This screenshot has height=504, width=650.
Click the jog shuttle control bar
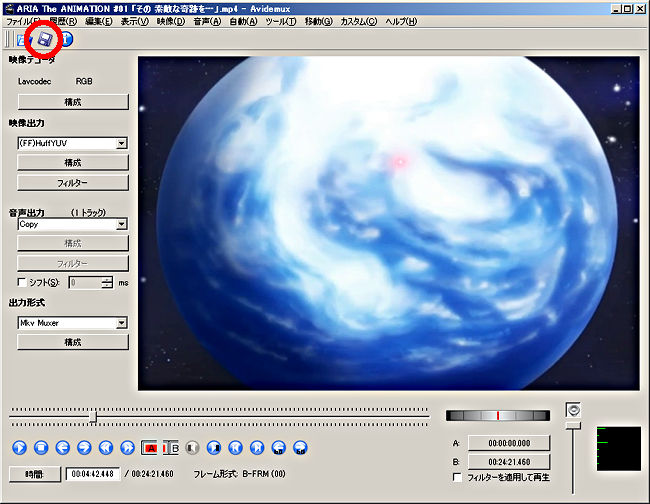tap(498, 416)
